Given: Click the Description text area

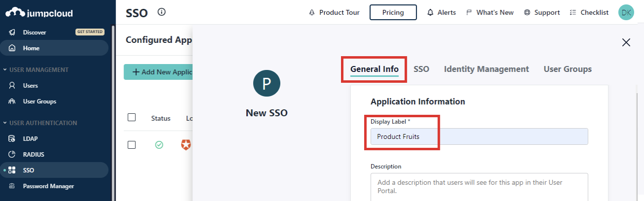Looking at the screenshot, I should 479,187.
